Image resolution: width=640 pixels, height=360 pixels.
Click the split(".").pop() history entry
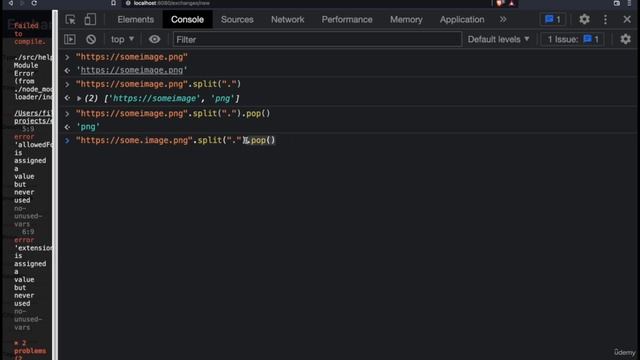pyautogui.click(x=173, y=113)
